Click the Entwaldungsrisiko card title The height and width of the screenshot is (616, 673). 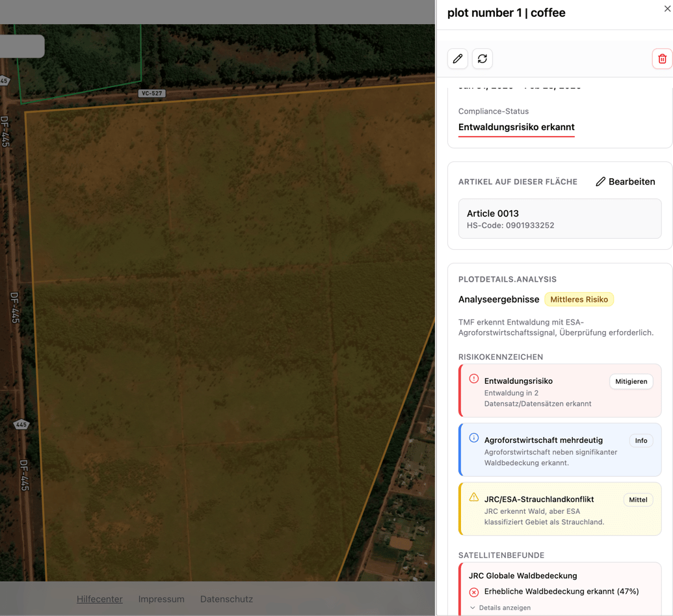click(518, 381)
